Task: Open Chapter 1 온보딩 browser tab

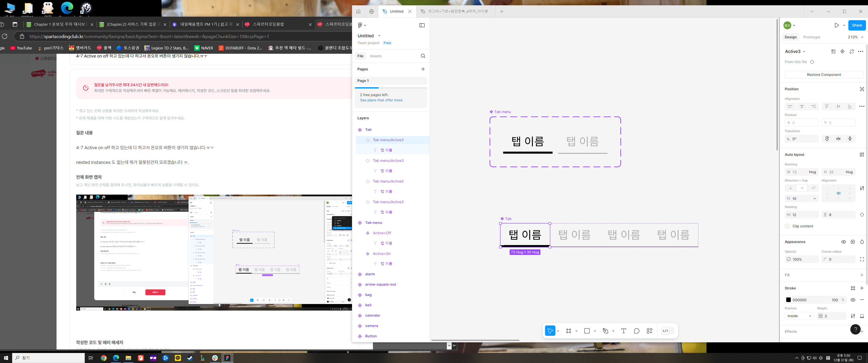Action: point(59,24)
